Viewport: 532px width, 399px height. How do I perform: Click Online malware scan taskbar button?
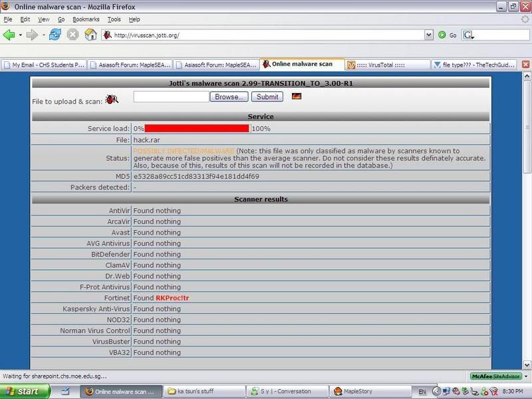pyautogui.click(x=122, y=391)
